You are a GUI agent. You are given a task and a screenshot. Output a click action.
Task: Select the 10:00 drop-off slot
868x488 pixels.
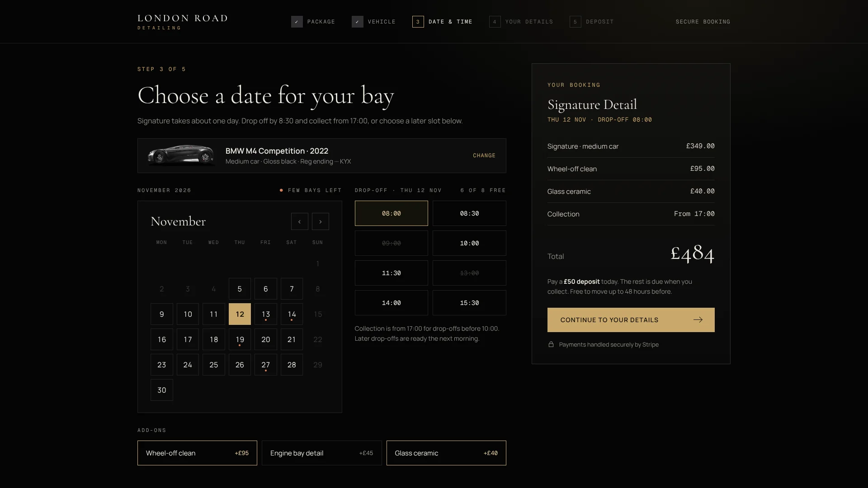click(x=469, y=243)
